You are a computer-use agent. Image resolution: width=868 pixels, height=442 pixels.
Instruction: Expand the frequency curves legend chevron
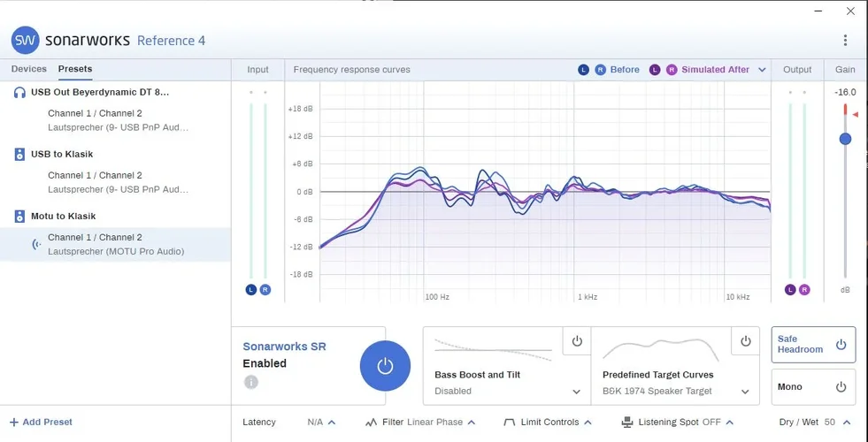coord(762,70)
